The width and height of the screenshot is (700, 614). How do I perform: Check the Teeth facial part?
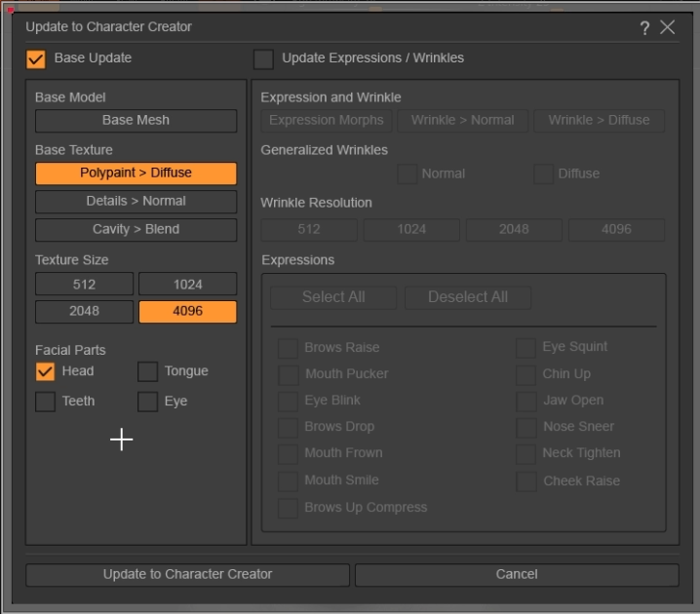pyautogui.click(x=45, y=402)
